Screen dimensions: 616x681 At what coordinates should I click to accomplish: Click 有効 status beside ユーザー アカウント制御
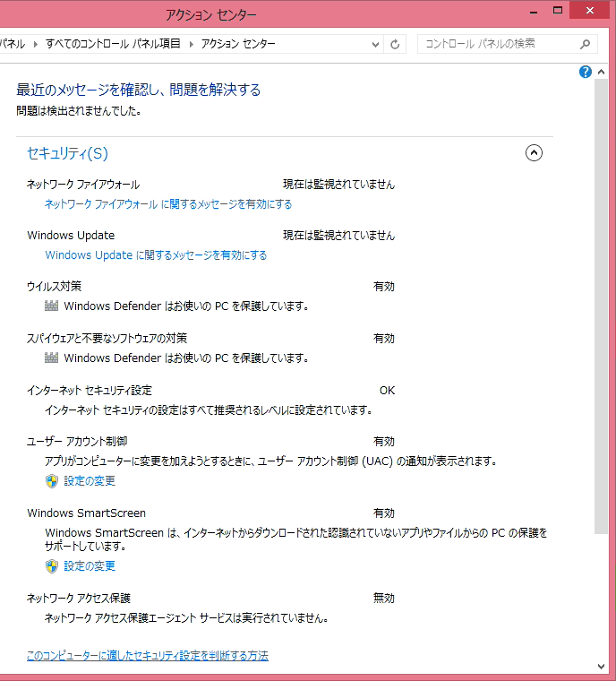click(384, 441)
